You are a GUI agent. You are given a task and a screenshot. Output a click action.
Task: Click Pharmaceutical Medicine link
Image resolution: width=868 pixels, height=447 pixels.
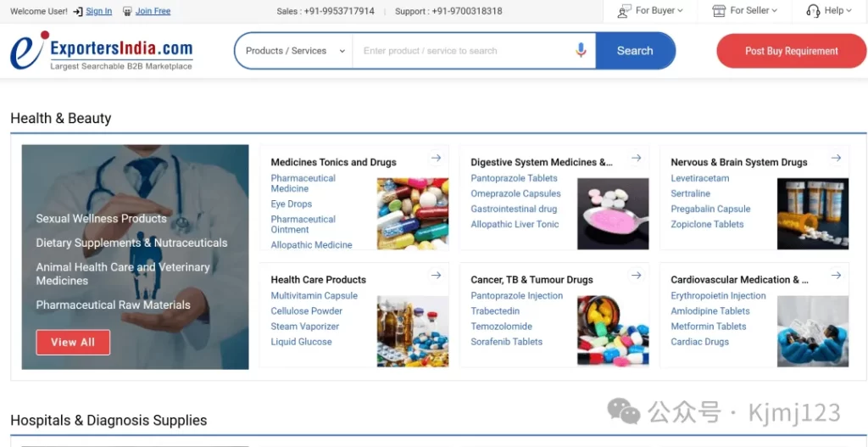click(x=303, y=183)
